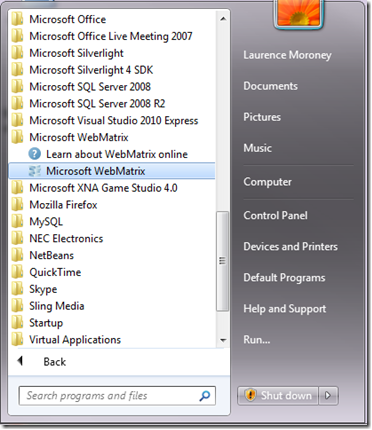Click the scroll up arrow of programs list
The width and height of the screenshot is (372, 430).
223,19
